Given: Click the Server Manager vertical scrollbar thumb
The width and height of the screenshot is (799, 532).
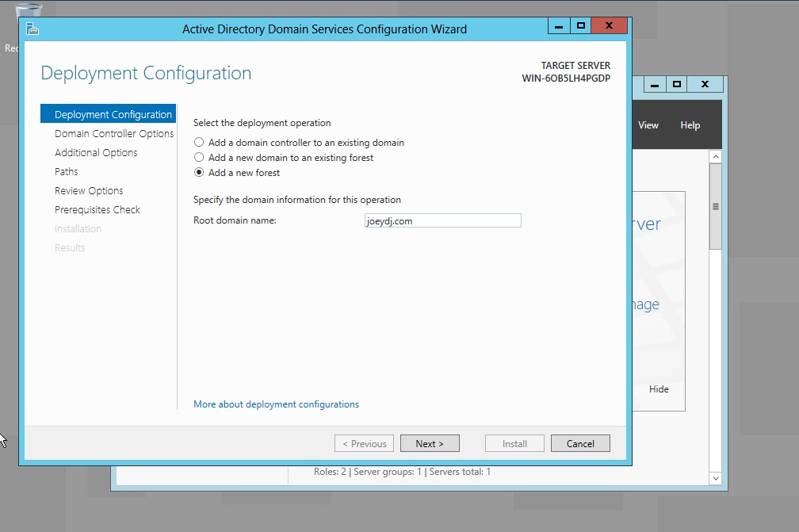Looking at the screenshot, I should coord(716,206).
